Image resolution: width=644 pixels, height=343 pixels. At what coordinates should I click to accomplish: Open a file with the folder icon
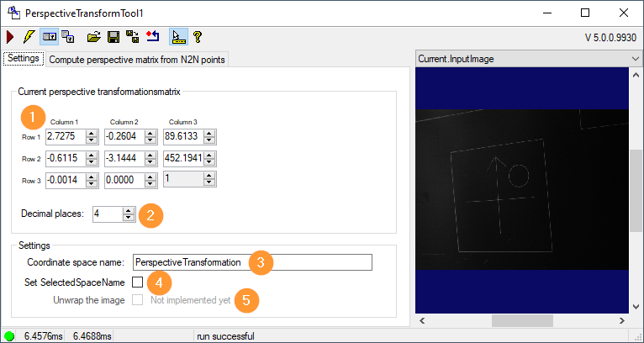(93, 37)
